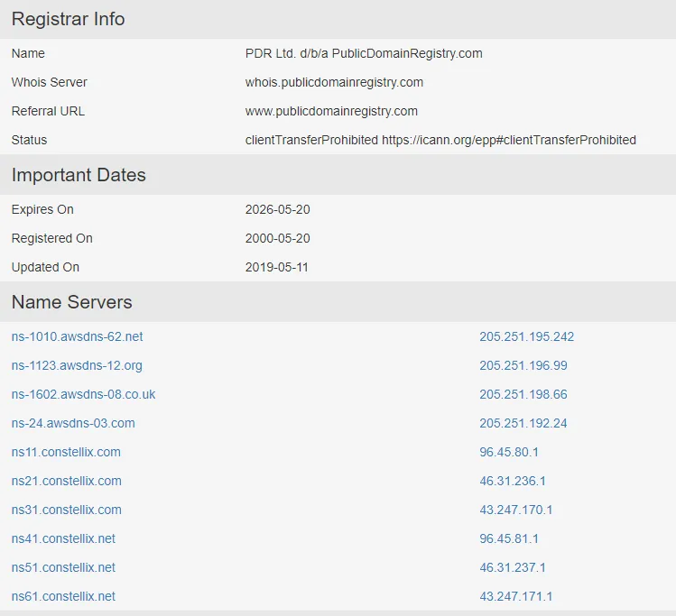The image size is (676, 616).
Task: Open ns-1123.awsdns-12.org name server link
Action: pos(77,366)
